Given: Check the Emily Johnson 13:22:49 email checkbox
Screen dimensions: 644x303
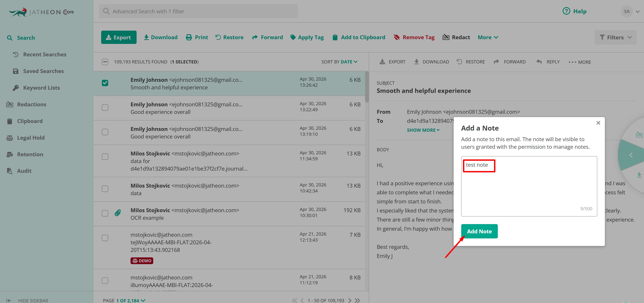Looking at the screenshot, I should click(x=105, y=108).
